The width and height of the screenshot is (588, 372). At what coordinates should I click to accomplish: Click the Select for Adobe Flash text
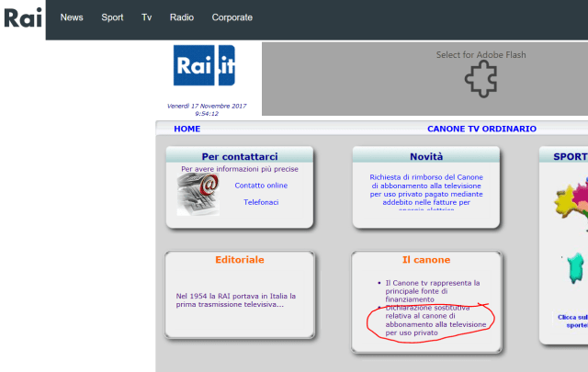tap(481, 55)
